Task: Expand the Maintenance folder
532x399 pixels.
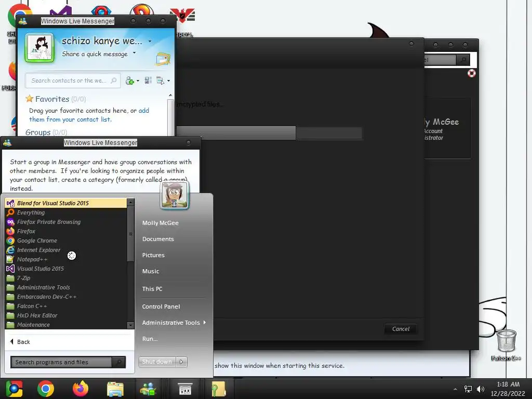Action: 66,324
